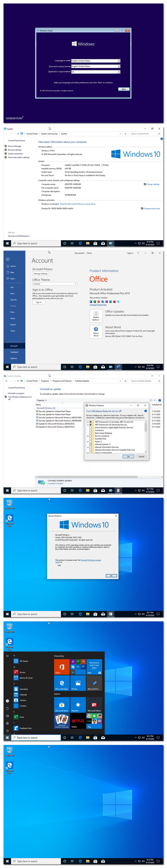The width and height of the screenshot is (167, 868).
Task: Open the help icon in Windows Features dialog
Action: 146,411
